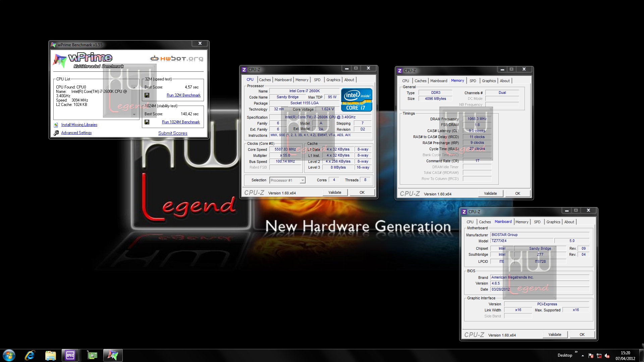Image resolution: width=644 pixels, height=362 pixels.
Task: Click the 4096 MBytes memory size field
Action: click(x=435, y=99)
